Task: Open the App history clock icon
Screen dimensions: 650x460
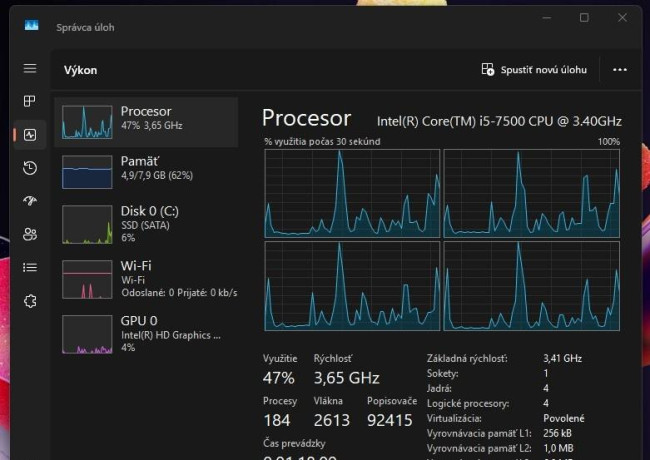Action: click(x=30, y=168)
